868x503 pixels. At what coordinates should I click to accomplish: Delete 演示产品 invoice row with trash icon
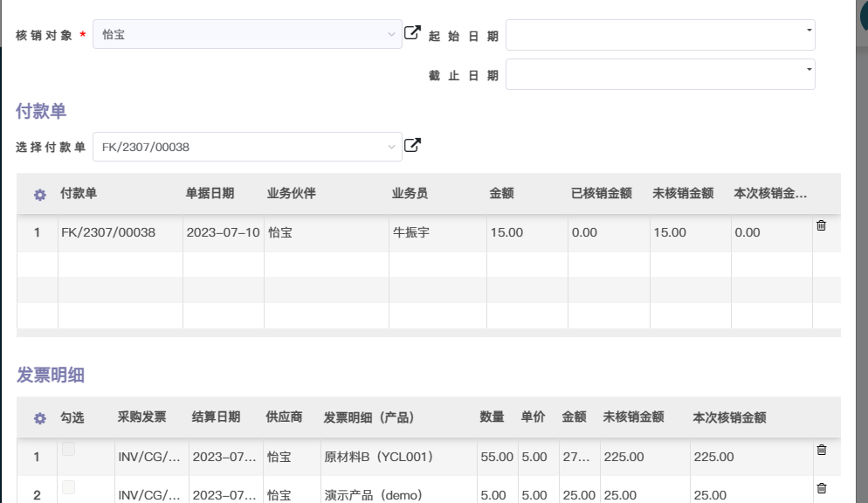click(821, 488)
